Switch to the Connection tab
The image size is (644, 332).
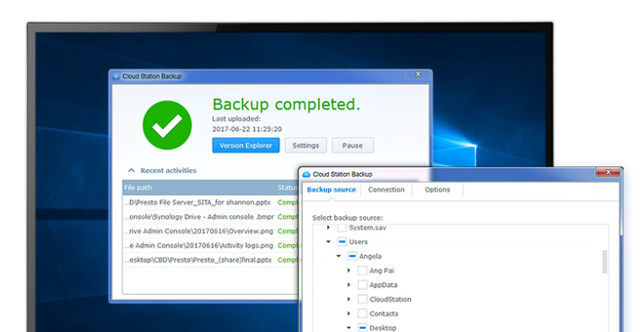(386, 190)
